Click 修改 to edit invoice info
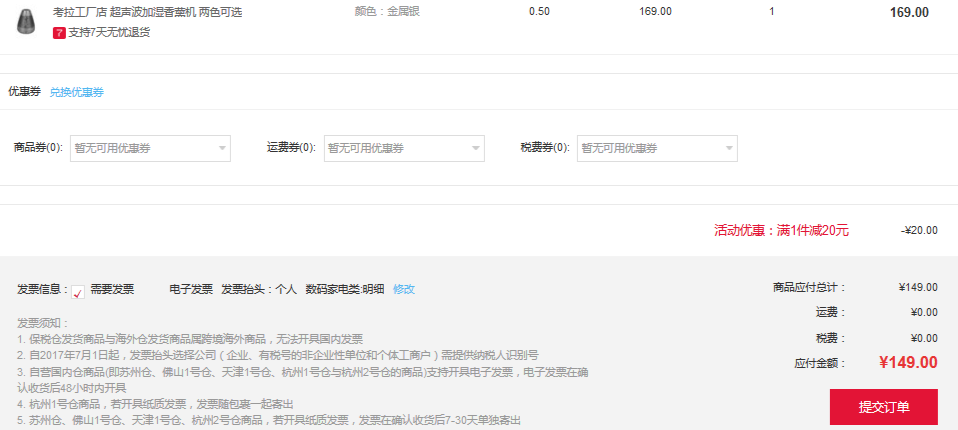Screen dimensions: 958x430 pyautogui.click(x=404, y=290)
